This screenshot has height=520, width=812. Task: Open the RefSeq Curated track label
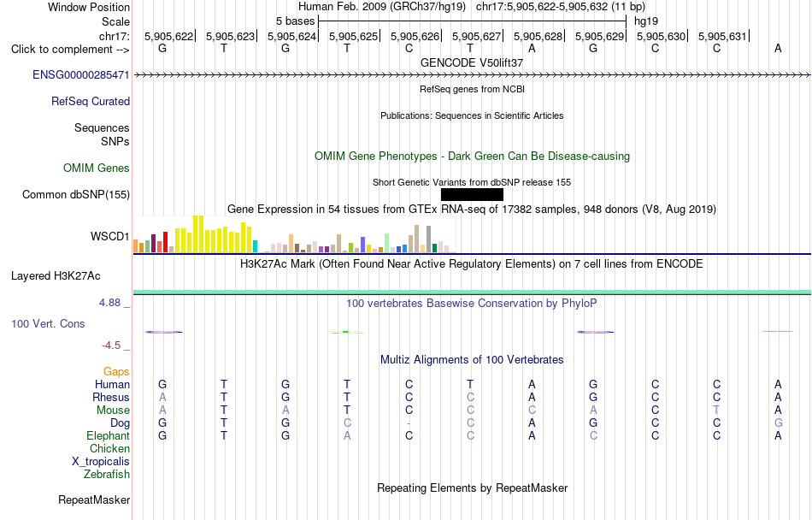point(91,101)
